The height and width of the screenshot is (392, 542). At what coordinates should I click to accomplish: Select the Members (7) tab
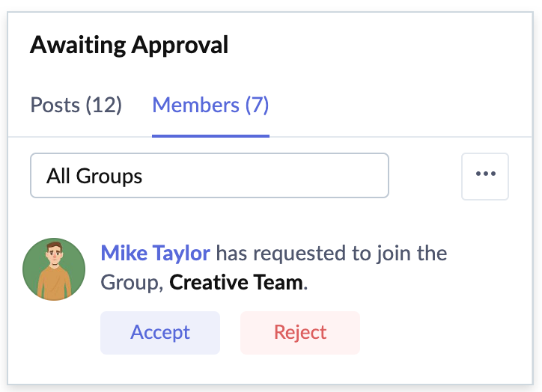[210, 105]
